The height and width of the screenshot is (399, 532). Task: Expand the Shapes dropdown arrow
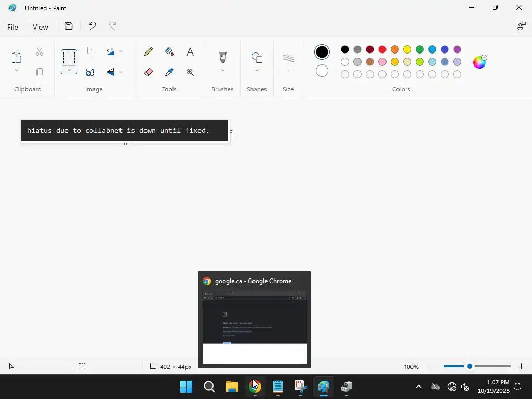click(257, 70)
